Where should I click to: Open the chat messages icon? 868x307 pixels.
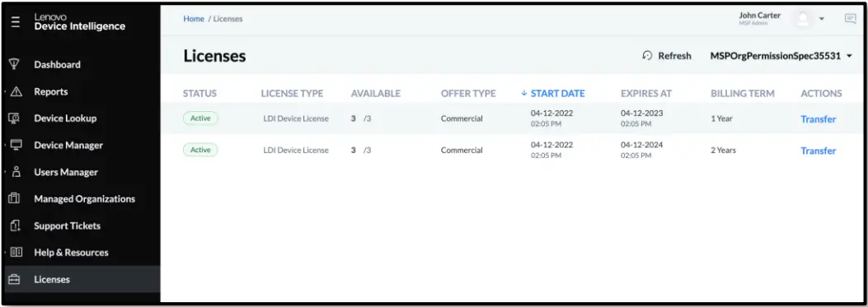coord(851,19)
